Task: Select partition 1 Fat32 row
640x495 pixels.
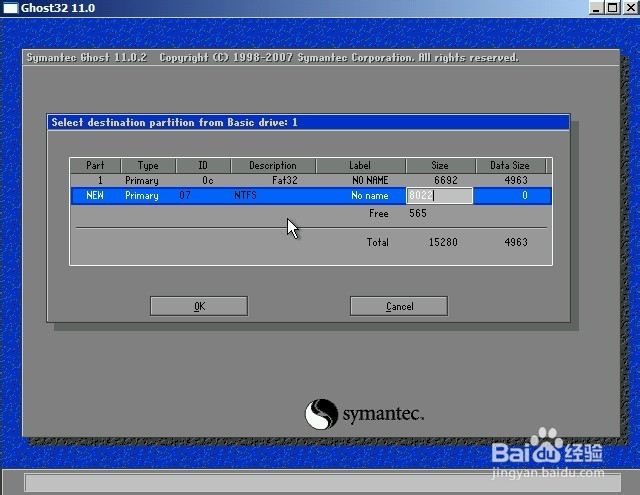Action: point(311,180)
